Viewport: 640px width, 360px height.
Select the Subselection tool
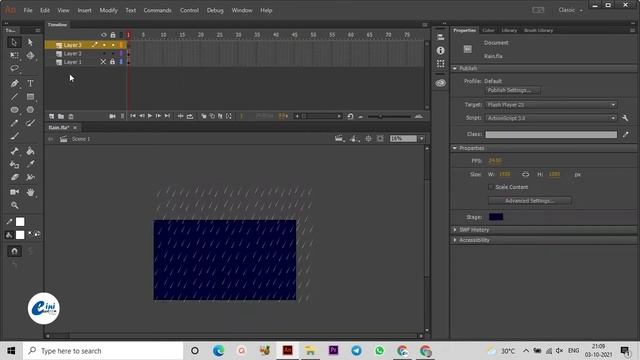click(x=30, y=42)
